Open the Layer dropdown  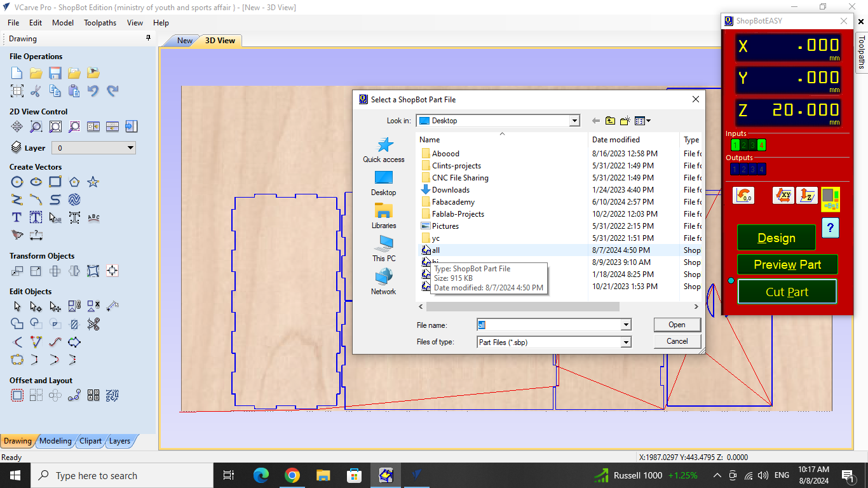pyautogui.click(x=94, y=148)
